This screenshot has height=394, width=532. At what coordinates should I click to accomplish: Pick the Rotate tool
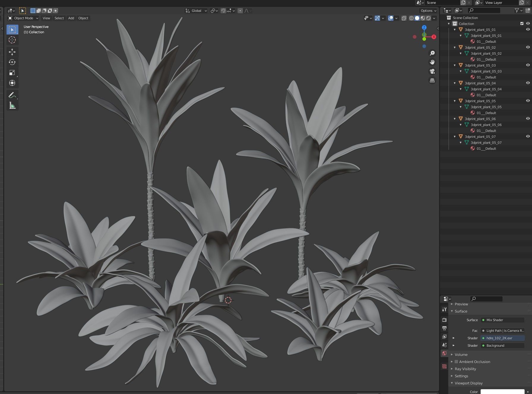(12, 62)
